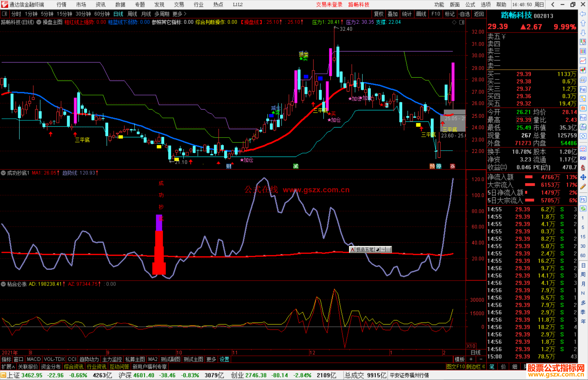Open the 资讯 menu
The image size is (588, 380).
point(100,5)
